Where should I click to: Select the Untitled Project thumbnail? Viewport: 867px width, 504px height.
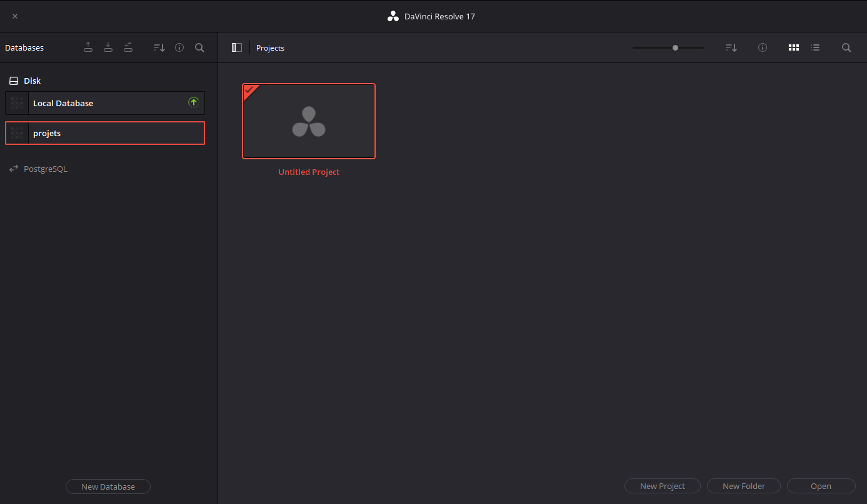(x=309, y=121)
